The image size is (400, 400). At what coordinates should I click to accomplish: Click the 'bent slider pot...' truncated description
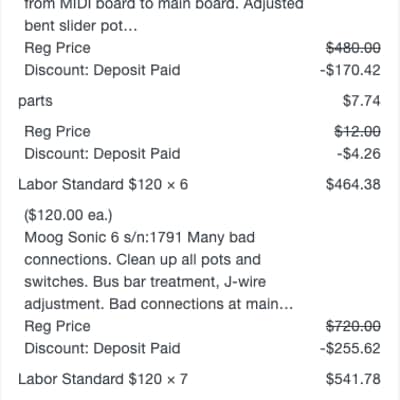pos(81,26)
